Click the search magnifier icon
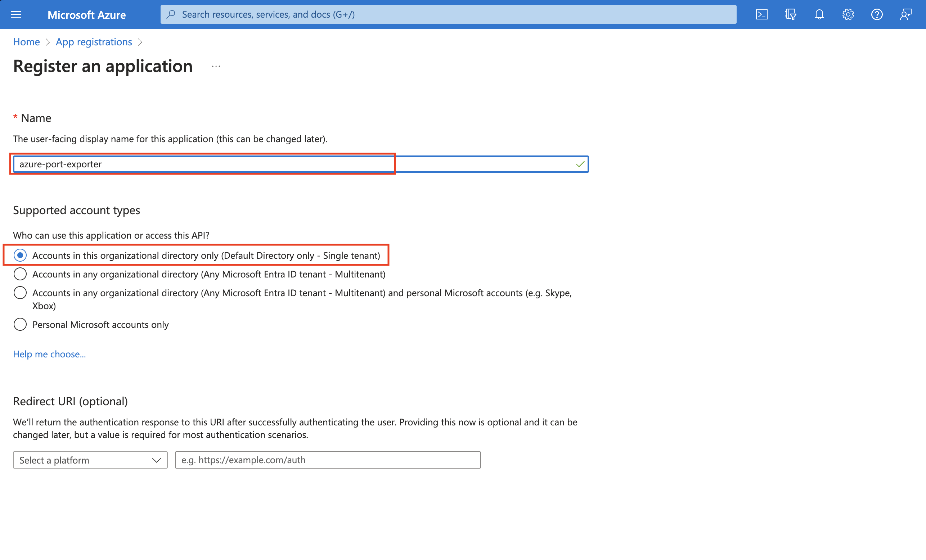The height and width of the screenshot is (560, 926). (171, 14)
